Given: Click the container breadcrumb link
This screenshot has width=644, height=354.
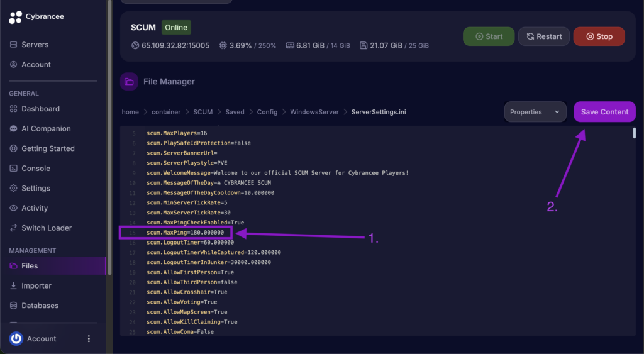Looking at the screenshot, I should [x=166, y=112].
